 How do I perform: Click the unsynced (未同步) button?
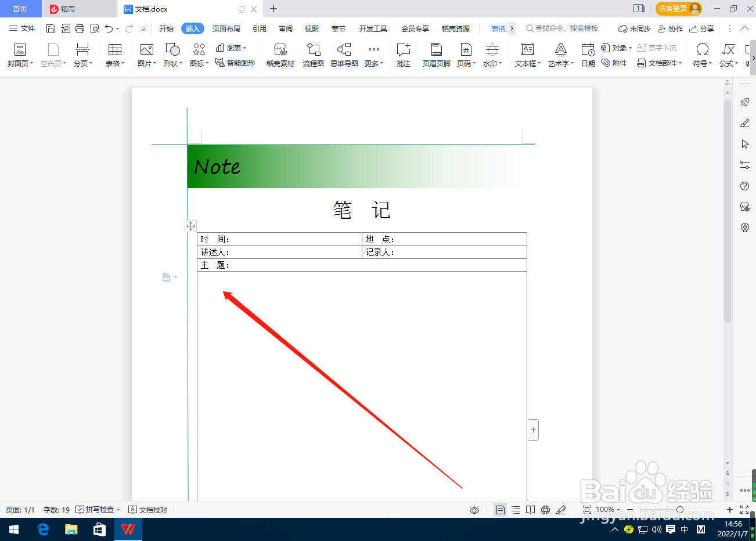(x=635, y=28)
